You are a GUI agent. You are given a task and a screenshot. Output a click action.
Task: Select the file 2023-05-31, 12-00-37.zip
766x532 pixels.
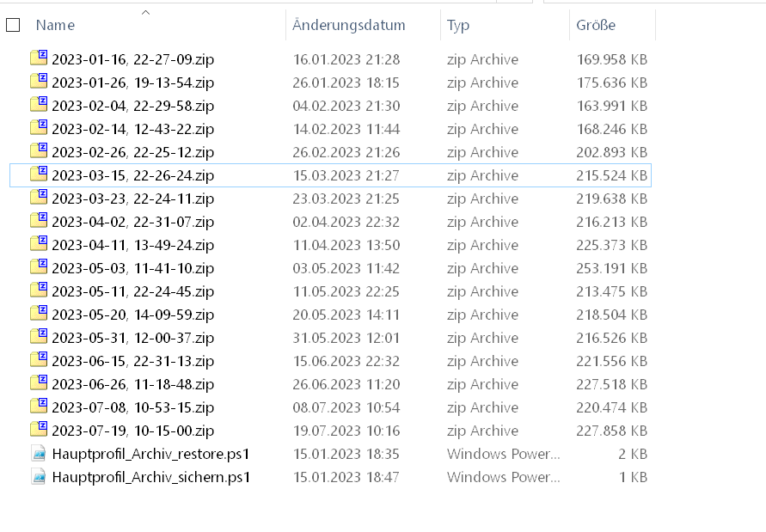click(x=132, y=338)
